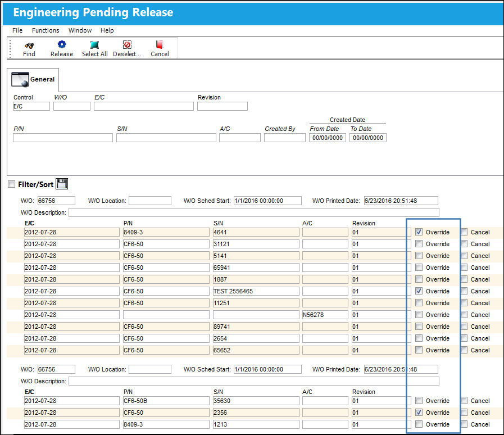The width and height of the screenshot is (504, 435).
Task: Select the S/N cell reading 2654
Action: pos(256,338)
